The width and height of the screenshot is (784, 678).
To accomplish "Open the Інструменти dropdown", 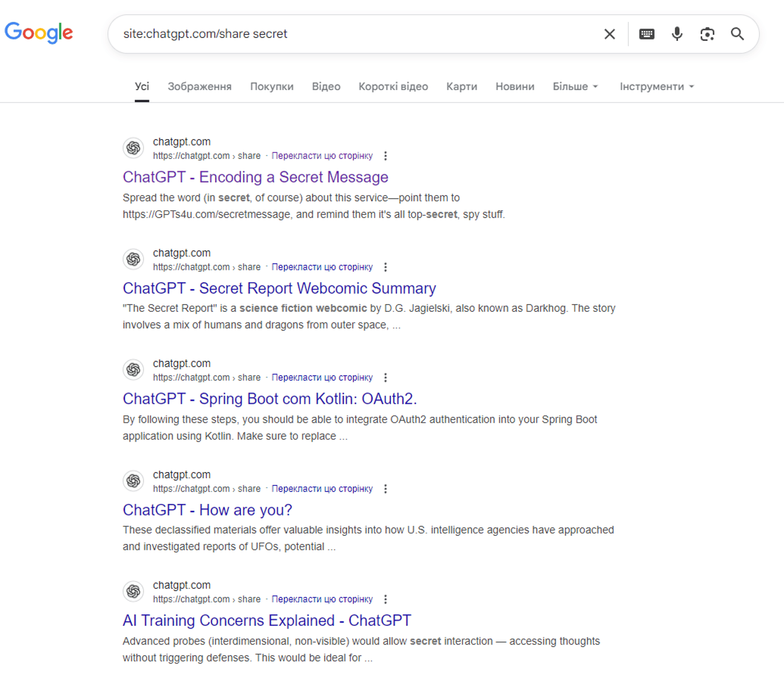I will click(x=656, y=86).
